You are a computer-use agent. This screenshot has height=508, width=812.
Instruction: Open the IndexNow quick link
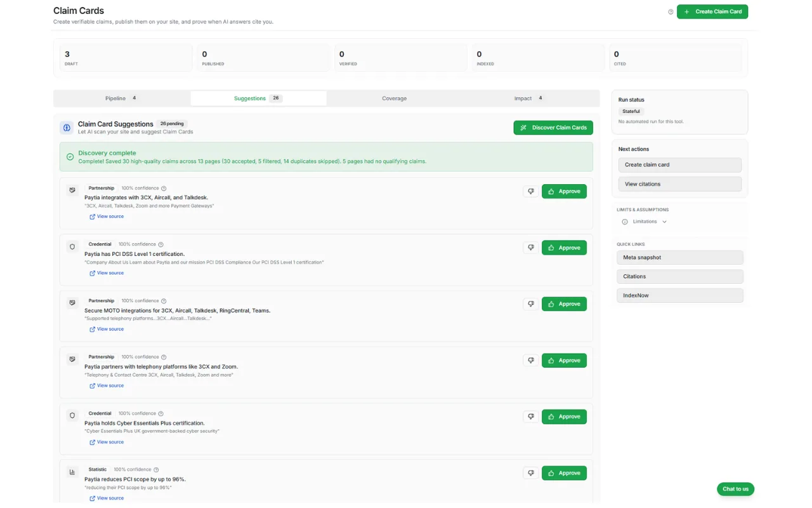click(680, 296)
